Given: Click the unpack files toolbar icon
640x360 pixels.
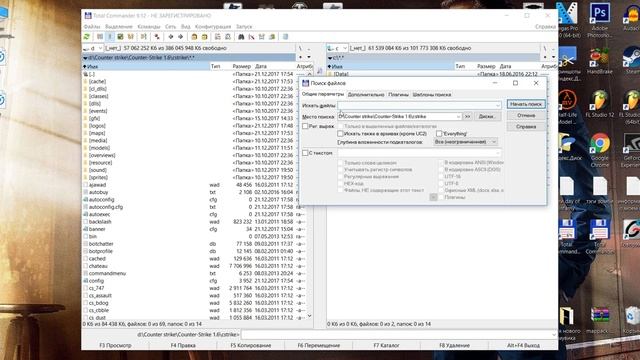Looking at the screenshot, I should coord(204,37).
